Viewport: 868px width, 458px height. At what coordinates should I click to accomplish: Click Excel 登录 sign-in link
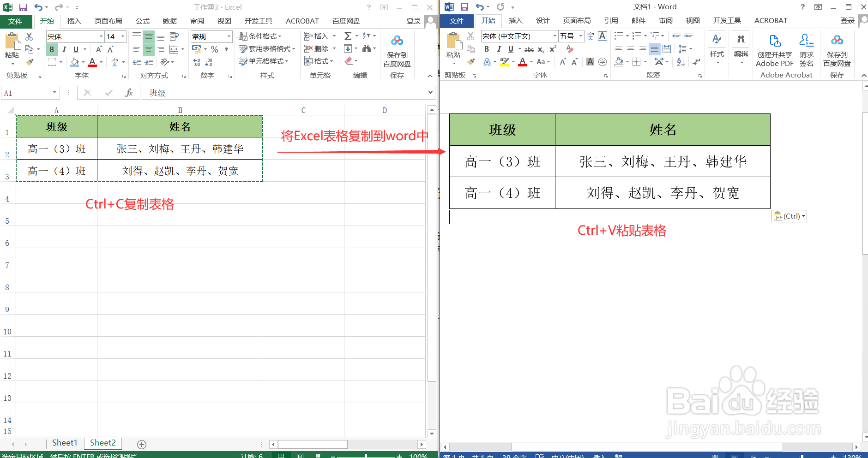pos(413,21)
